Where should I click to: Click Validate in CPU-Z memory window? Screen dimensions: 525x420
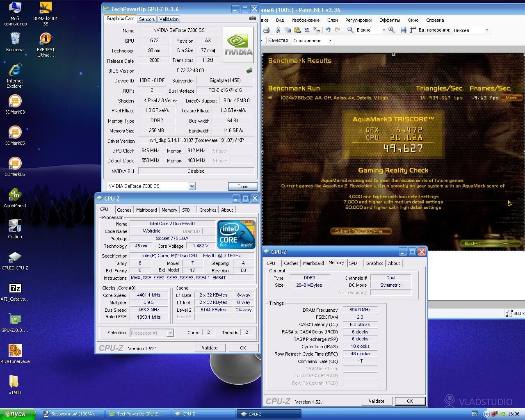[377, 401]
